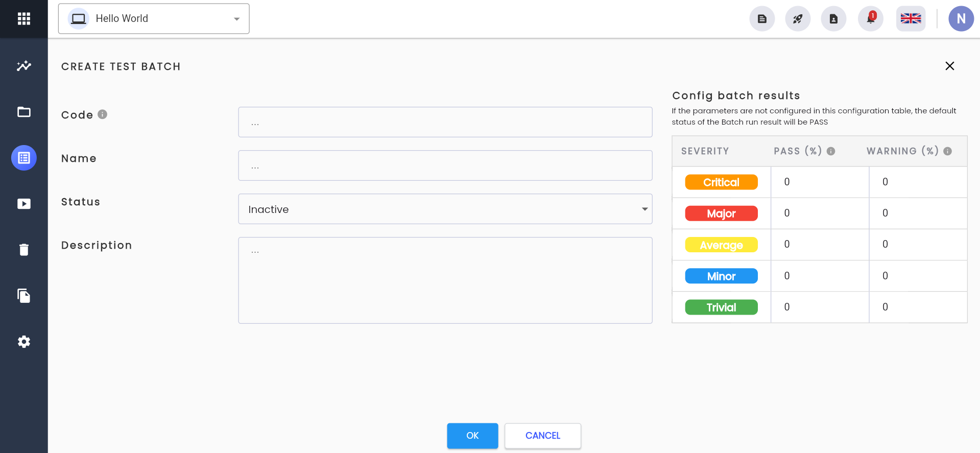Click the OK button
Viewport: 980px width, 453px height.
(472, 436)
